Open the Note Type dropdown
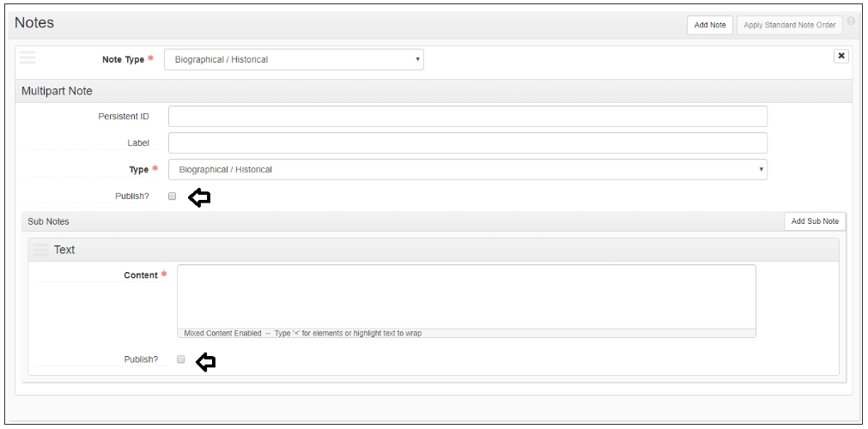 click(x=294, y=59)
